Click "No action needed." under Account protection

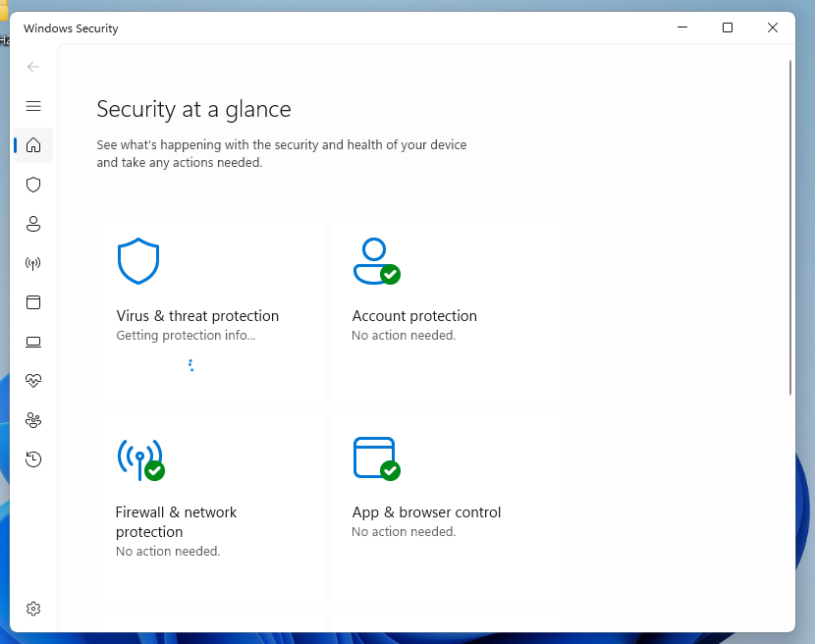coord(404,336)
